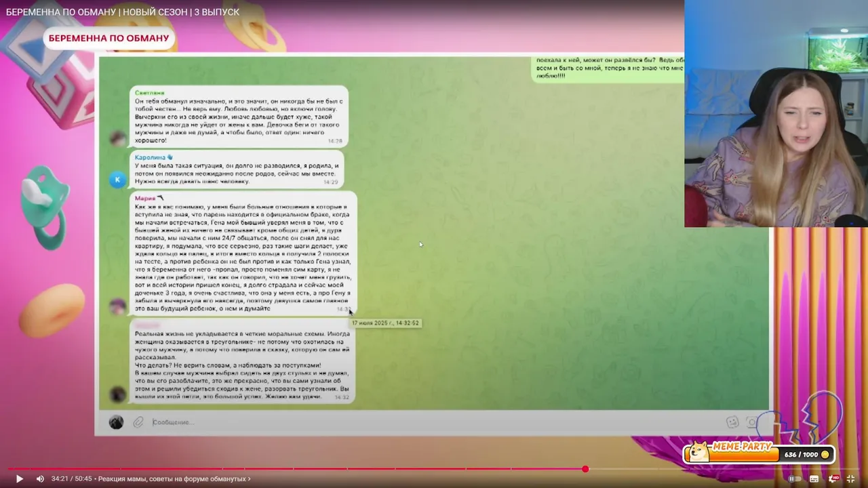The height and width of the screenshot is (488, 868).
Task: Toggle subtitles button
Action: pyautogui.click(x=814, y=479)
